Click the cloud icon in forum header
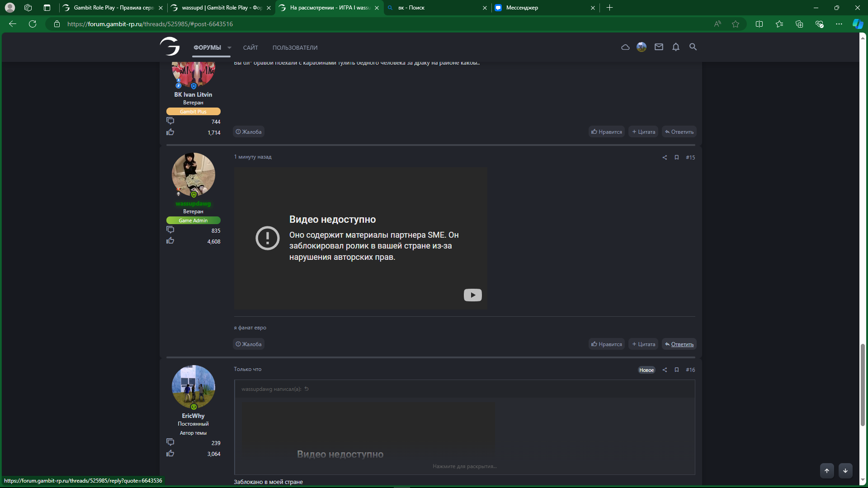 [x=625, y=47]
